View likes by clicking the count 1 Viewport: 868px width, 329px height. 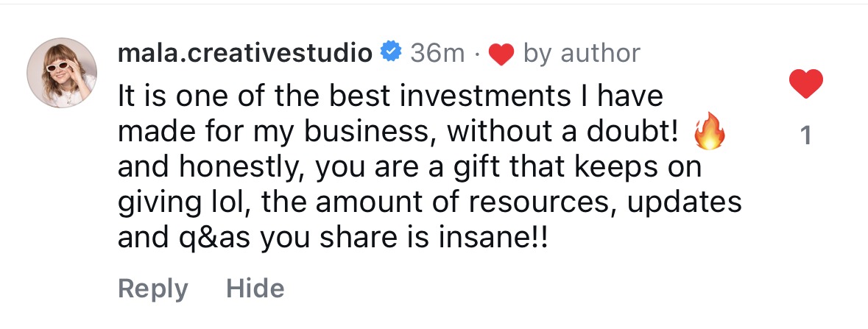click(x=805, y=135)
